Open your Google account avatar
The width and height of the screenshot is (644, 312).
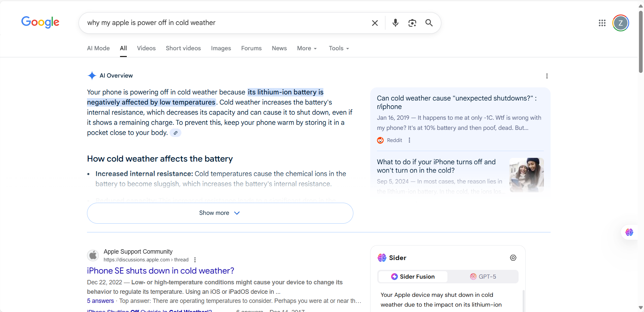pos(620,23)
